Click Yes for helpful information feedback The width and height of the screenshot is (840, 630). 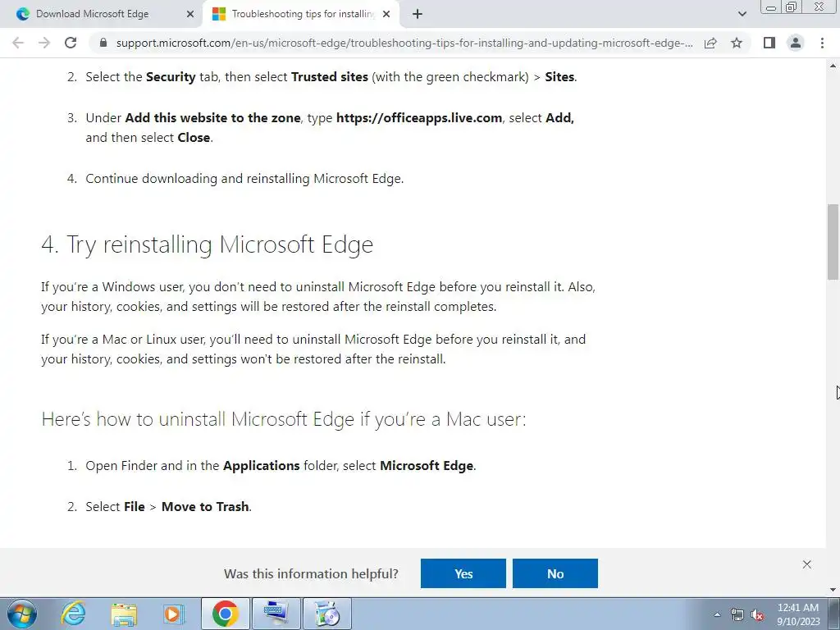coord(463,573)
